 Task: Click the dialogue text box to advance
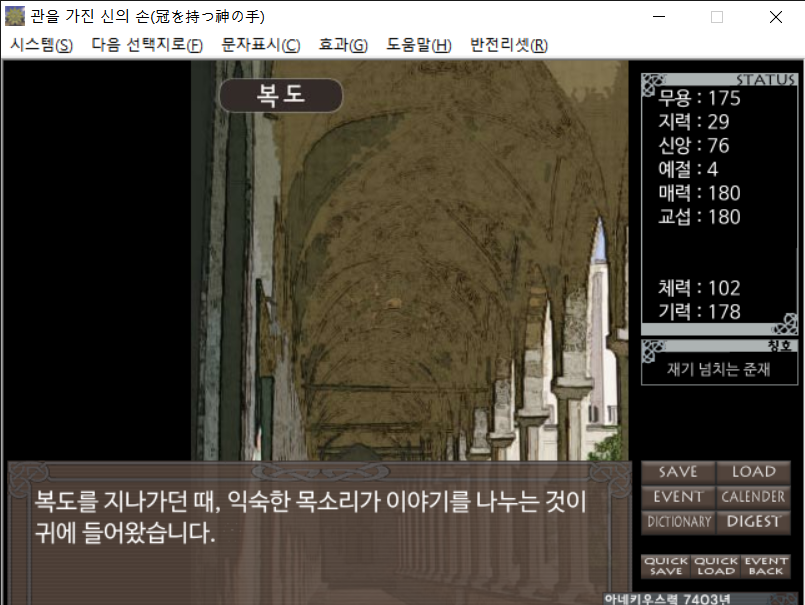point(319,534)
